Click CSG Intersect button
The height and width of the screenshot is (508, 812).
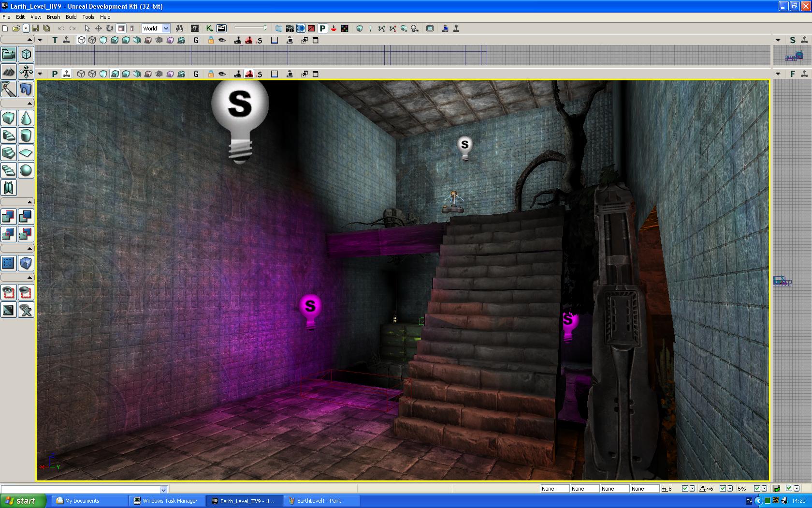[9, 235]
